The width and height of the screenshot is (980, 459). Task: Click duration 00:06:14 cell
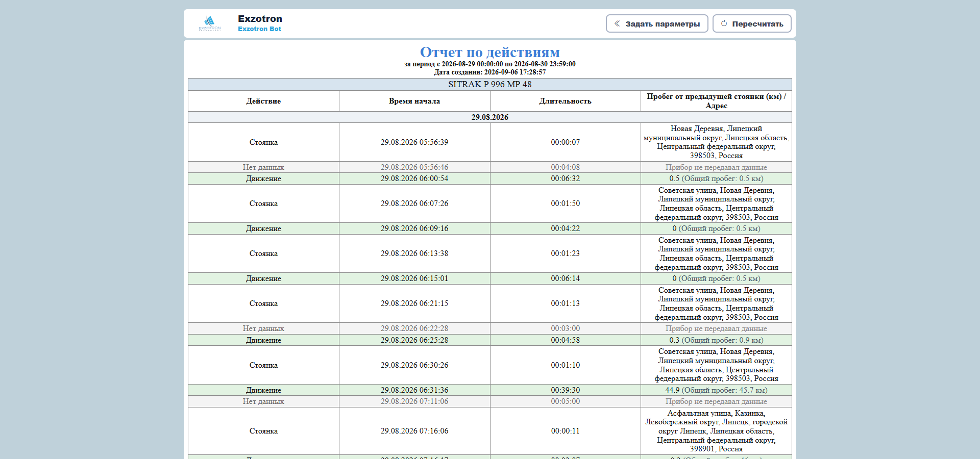(566, 278)
